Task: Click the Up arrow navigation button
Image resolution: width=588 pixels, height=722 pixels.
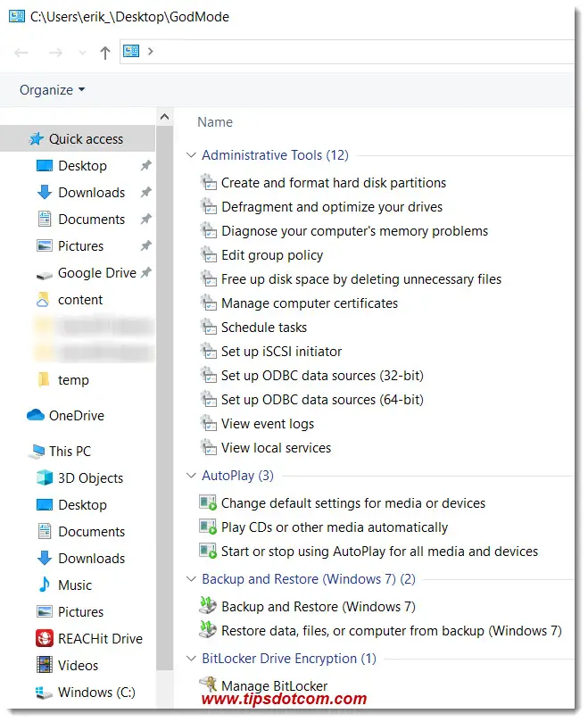Action: pyautogui.click(x=104, y=52)
